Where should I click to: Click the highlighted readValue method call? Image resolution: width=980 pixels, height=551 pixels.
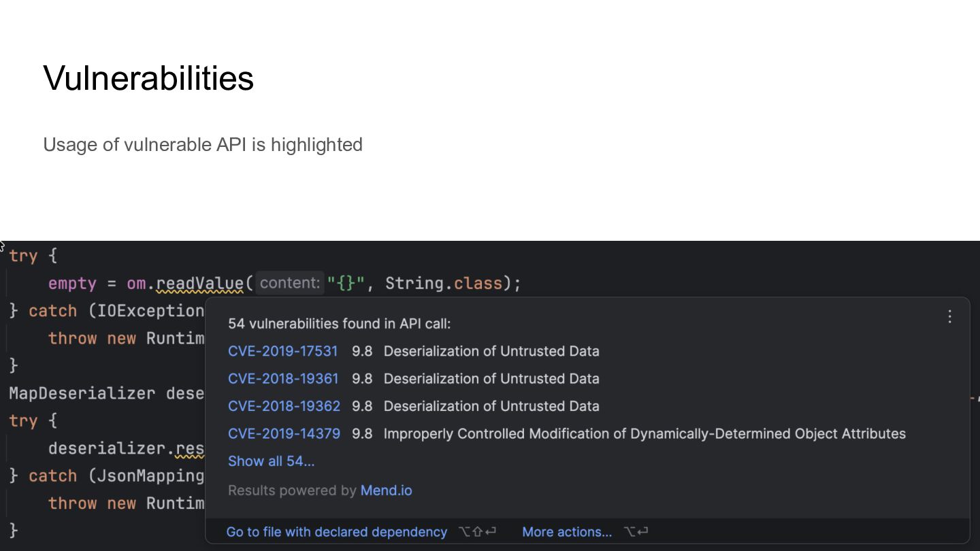click(x=199, y=284)
